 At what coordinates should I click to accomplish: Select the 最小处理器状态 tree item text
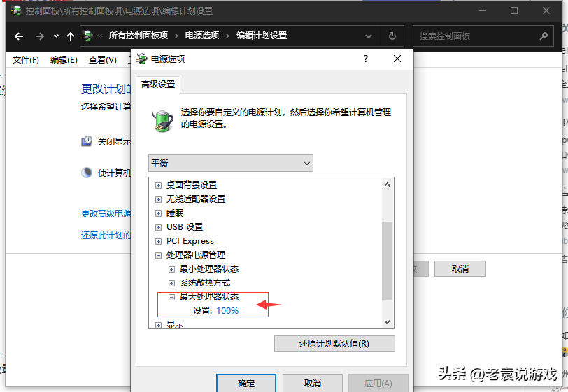coord(209,269)
